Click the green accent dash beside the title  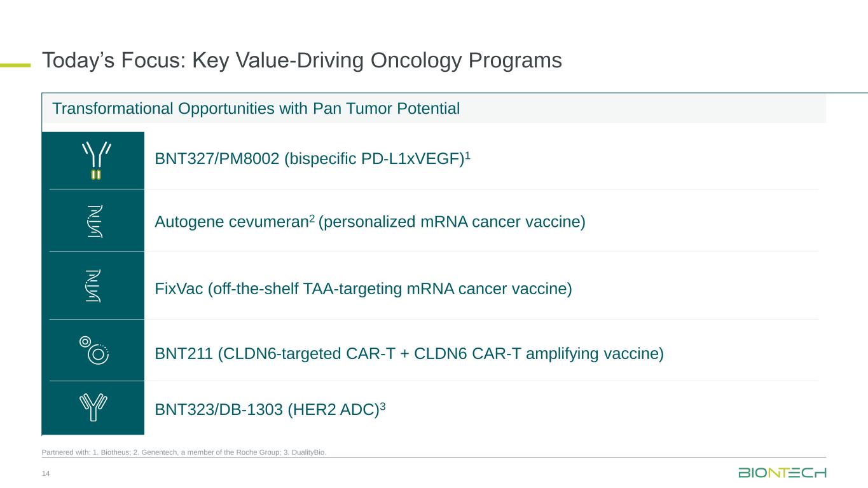tap(15, 64)
